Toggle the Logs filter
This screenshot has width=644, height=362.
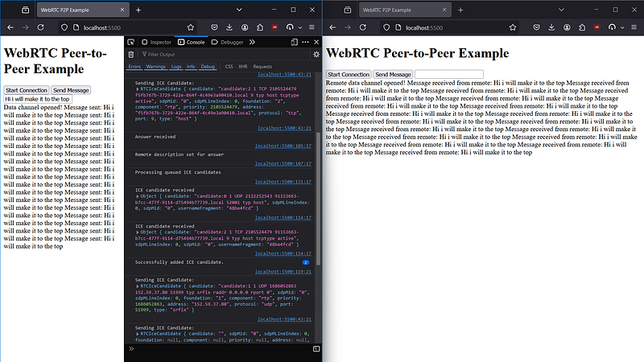coord(176,67)
